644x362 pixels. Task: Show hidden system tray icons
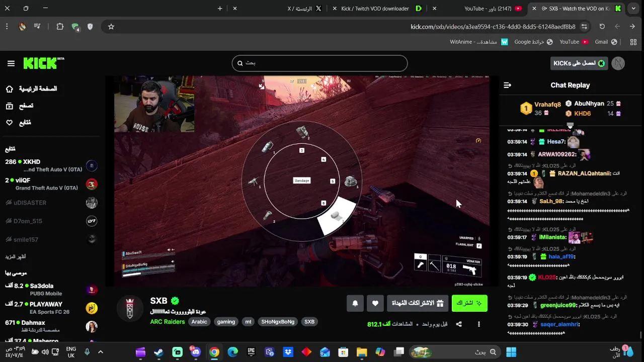click(x=101, y=352)
